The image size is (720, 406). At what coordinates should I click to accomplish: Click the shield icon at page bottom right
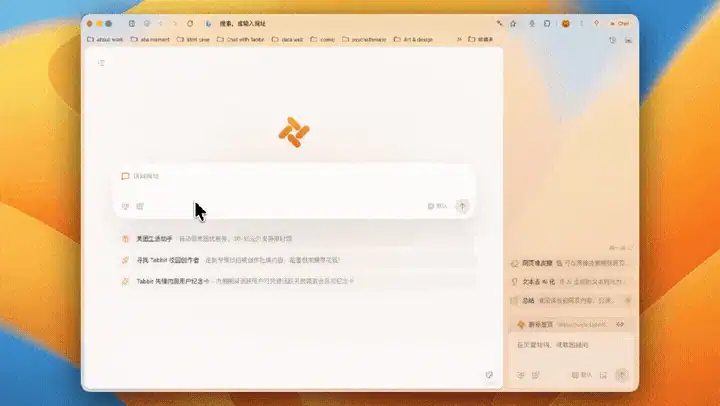(489, 375)
